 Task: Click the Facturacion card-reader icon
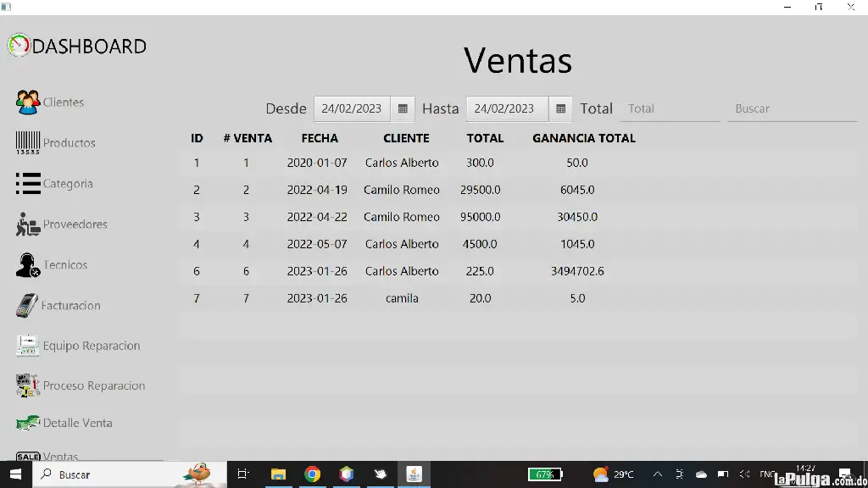[26, 305]
